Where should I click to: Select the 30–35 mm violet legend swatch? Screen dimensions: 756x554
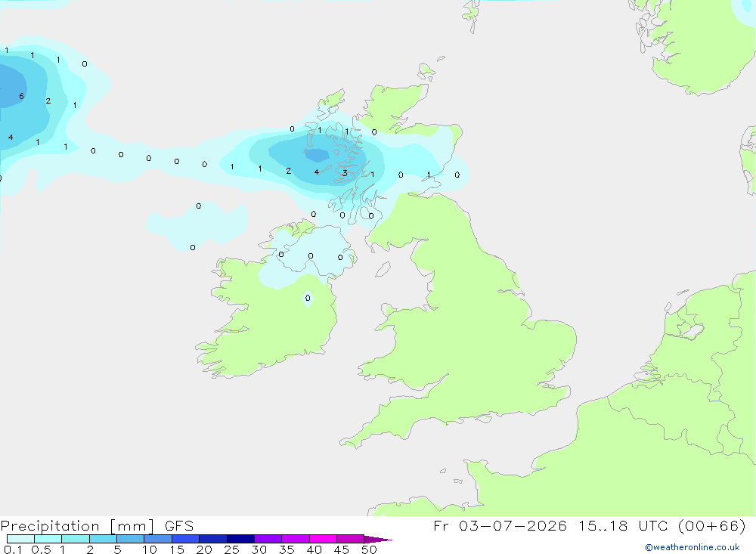[268, 539]
